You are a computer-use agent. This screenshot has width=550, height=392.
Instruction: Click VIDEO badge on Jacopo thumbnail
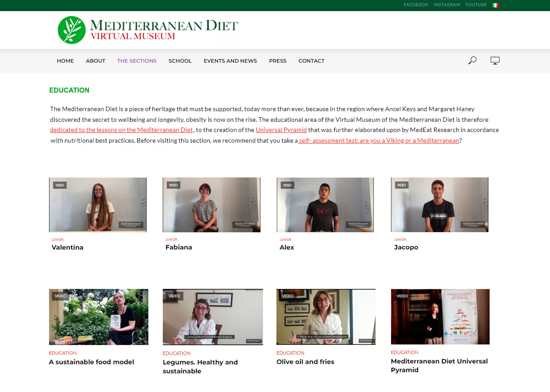point(402,185)
